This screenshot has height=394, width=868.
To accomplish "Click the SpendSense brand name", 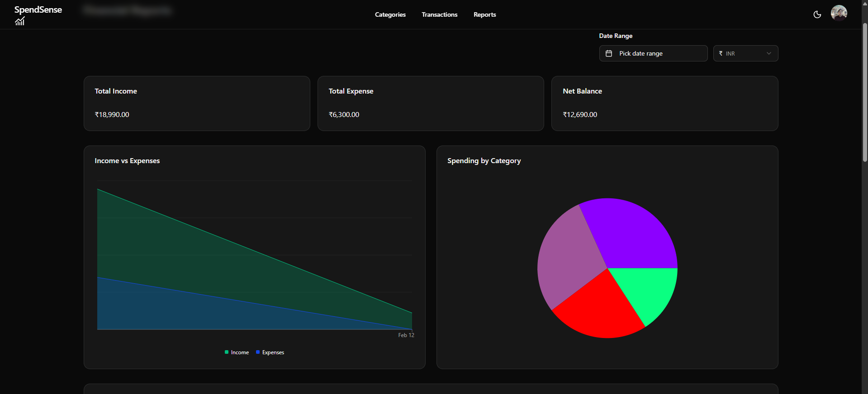I will pos(38,9).
